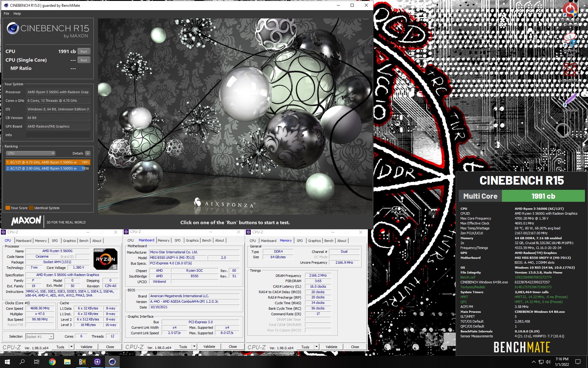Click the Core Speed value 4698.90 MHz
The width and height of the screenshot is (588, 368).
[x=40, y=308]
